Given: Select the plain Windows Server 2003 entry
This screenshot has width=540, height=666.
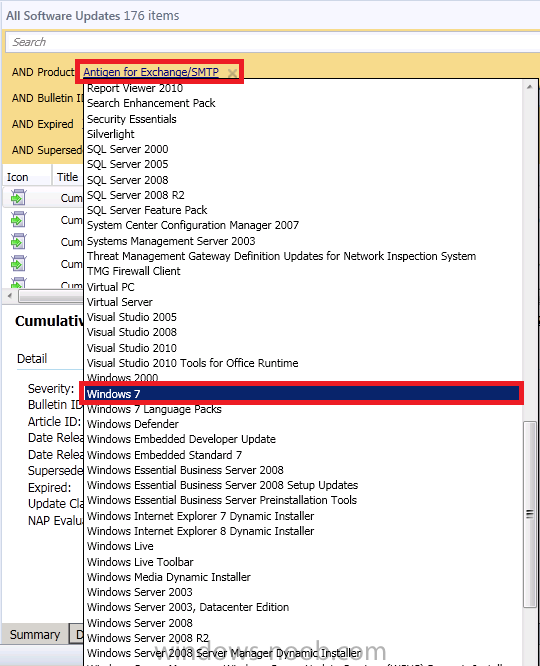Looking at the screenshot, I should (x=140, y=592).
